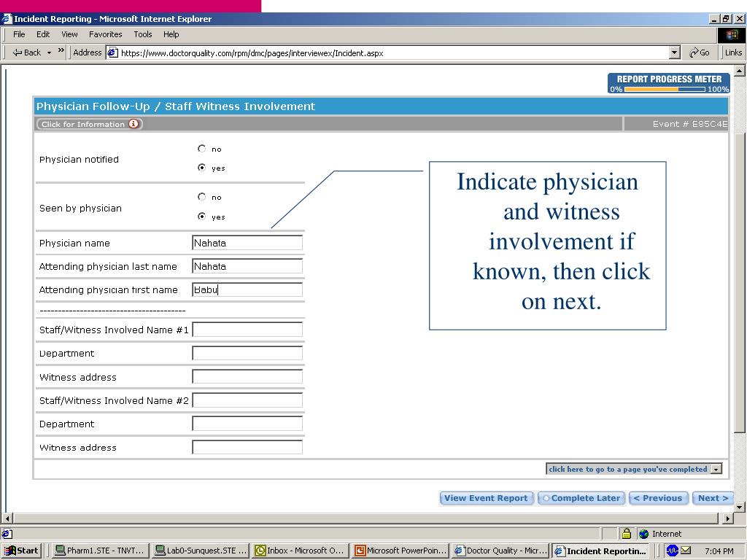This screenshot has width=747, height=560.
Task: Click View Event Report button
Action: 486,498
